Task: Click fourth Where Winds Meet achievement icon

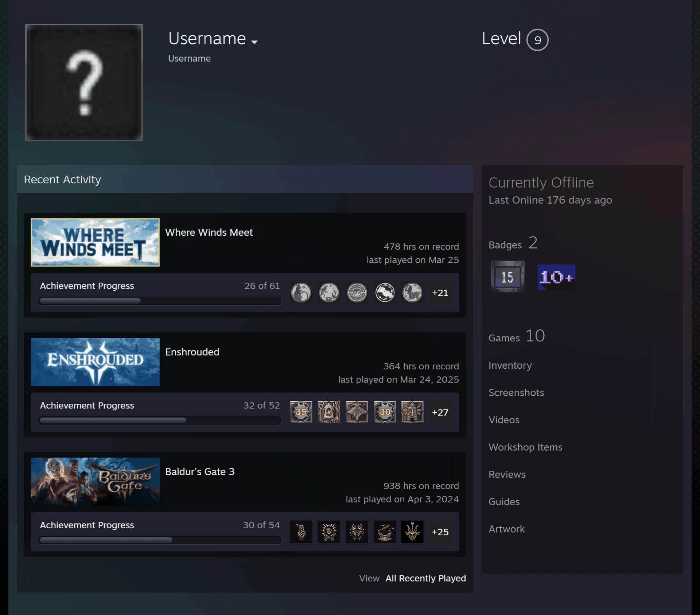Action: [385, 293]
